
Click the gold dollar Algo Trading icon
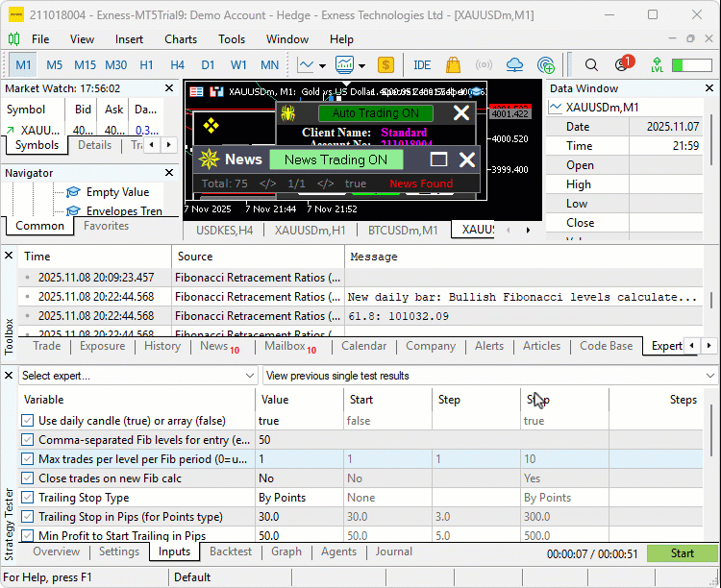click(385, 65)
